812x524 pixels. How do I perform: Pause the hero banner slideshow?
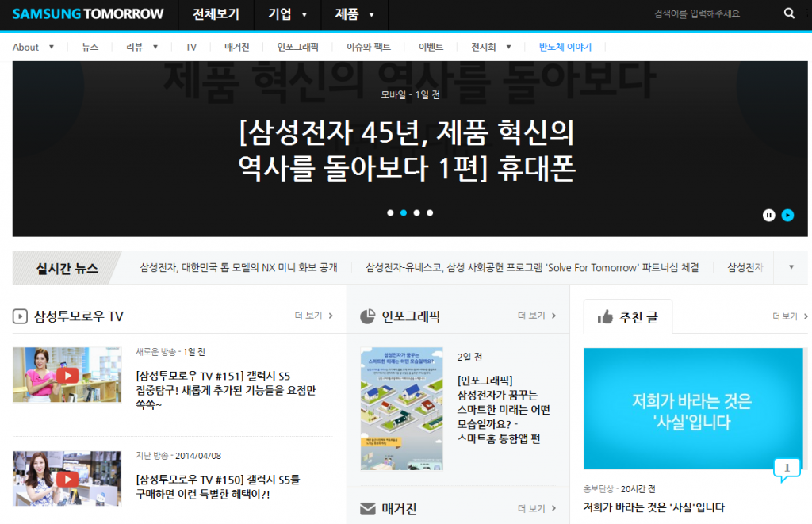click(769, 215)
